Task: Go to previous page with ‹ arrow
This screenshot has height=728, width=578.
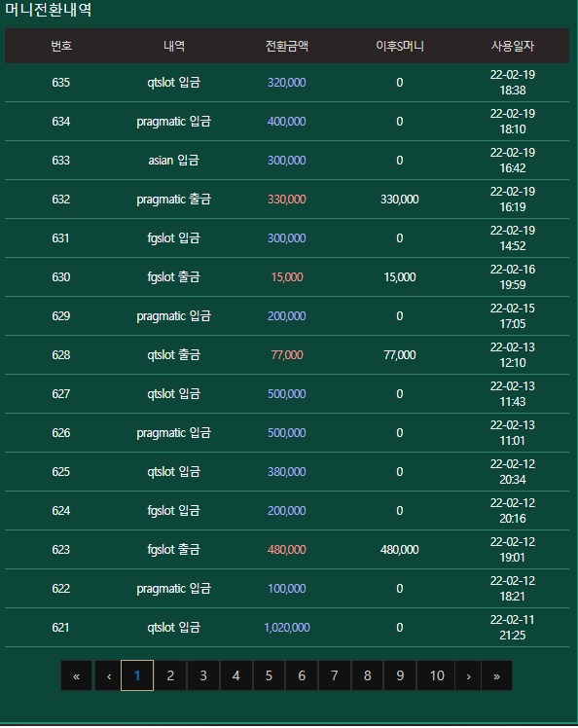Action: pos(109,675)
